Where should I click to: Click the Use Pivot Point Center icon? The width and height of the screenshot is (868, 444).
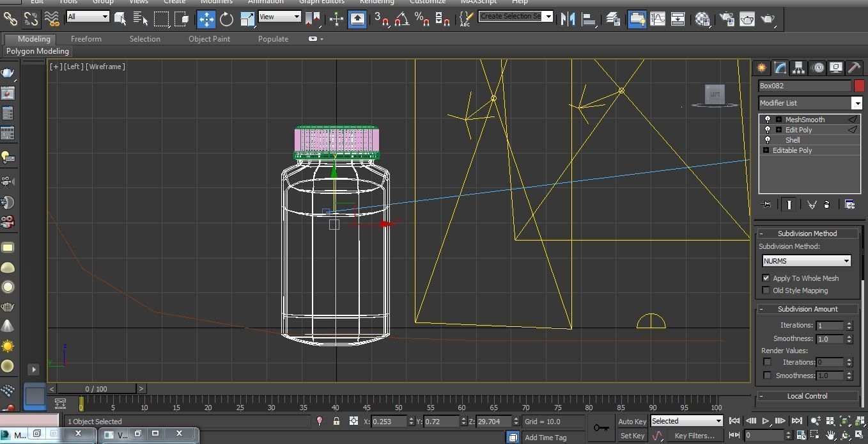(313, 19)
